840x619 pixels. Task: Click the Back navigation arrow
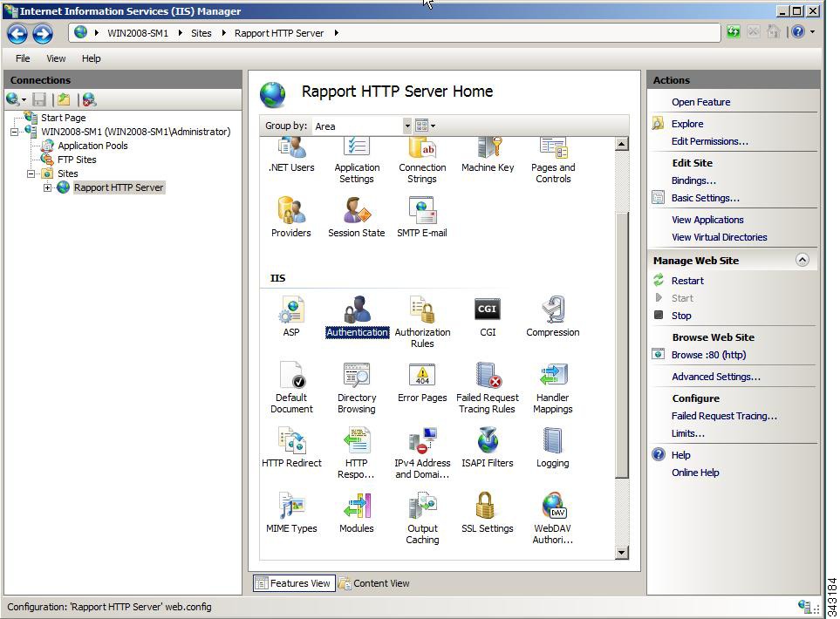(x=17, y=33)
